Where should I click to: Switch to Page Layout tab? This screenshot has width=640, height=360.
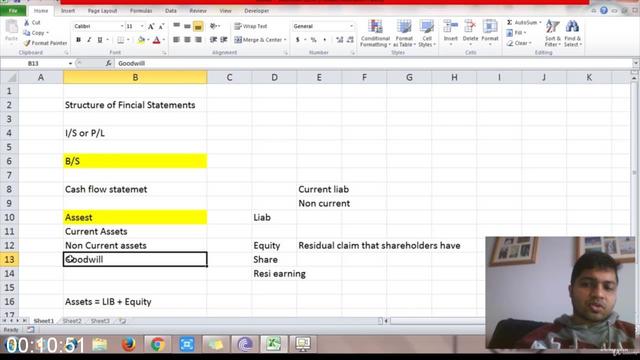pos(102,11)
